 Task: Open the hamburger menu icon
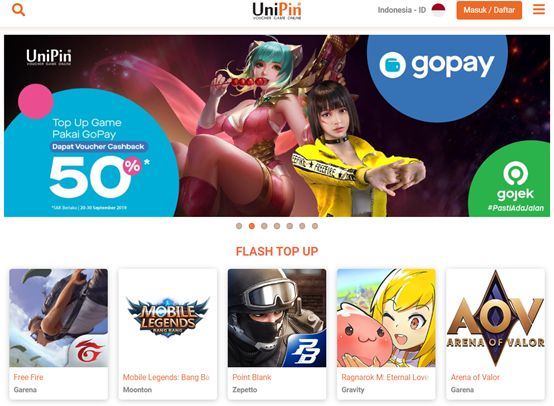tap(538, 10)
